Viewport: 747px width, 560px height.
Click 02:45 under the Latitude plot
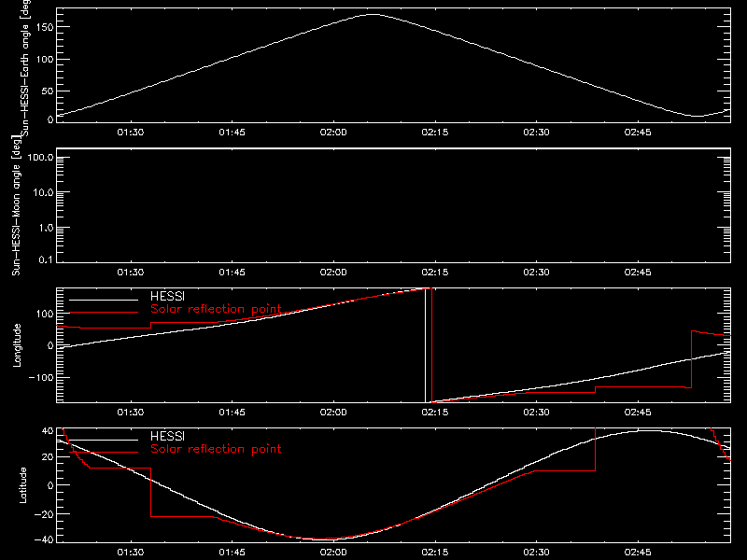638,553
